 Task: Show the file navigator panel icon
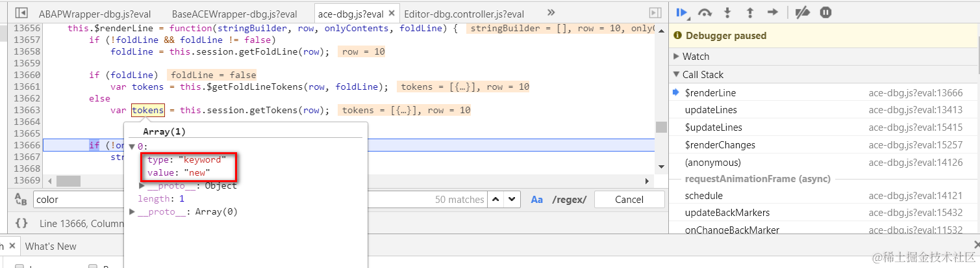coord(21,13)
